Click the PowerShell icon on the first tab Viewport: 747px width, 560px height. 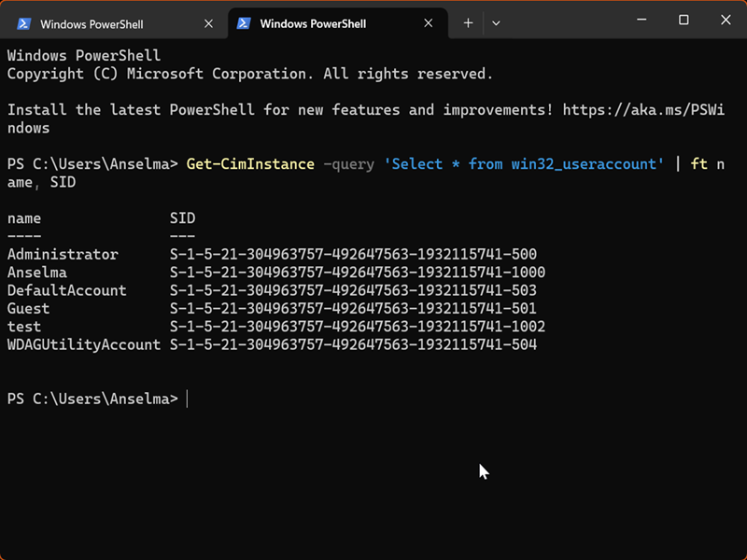click(x=24, y=23)
